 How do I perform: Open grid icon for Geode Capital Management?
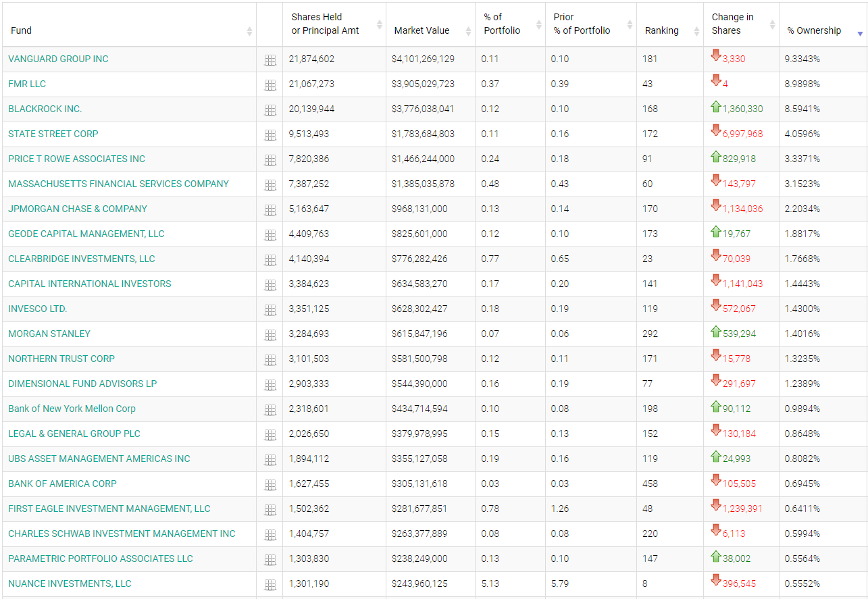[270, 235]
